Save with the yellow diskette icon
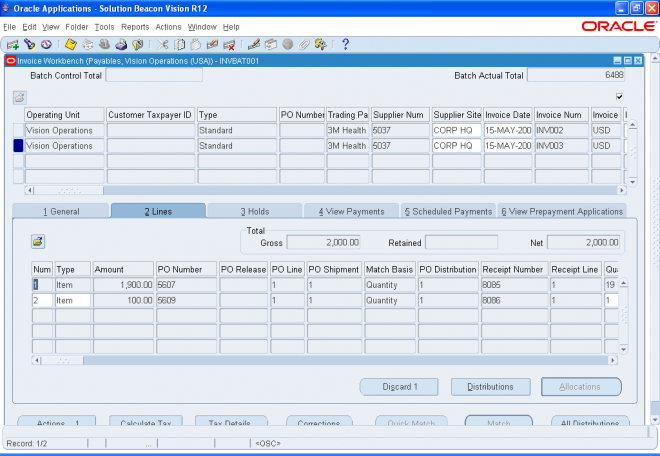Screen dimensions: 660x456 click(71, 44)
